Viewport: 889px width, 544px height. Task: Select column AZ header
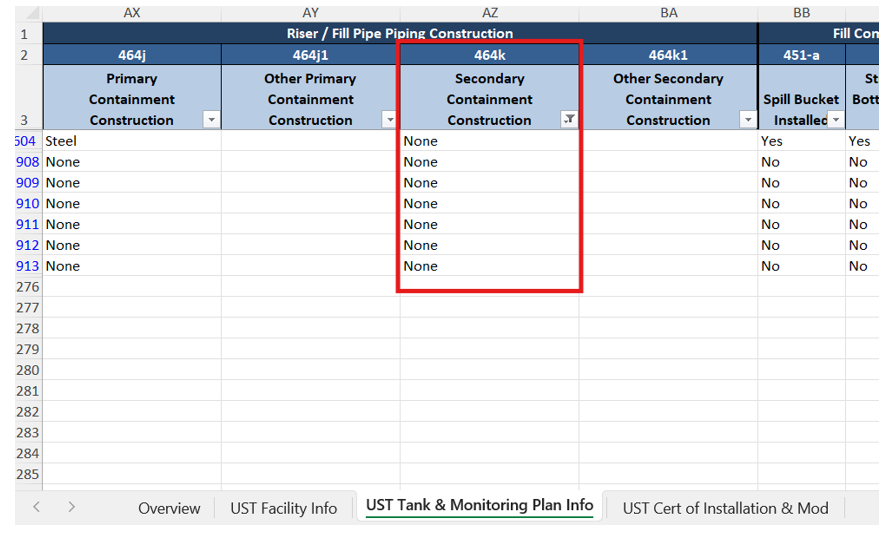(x=490, y=13)
